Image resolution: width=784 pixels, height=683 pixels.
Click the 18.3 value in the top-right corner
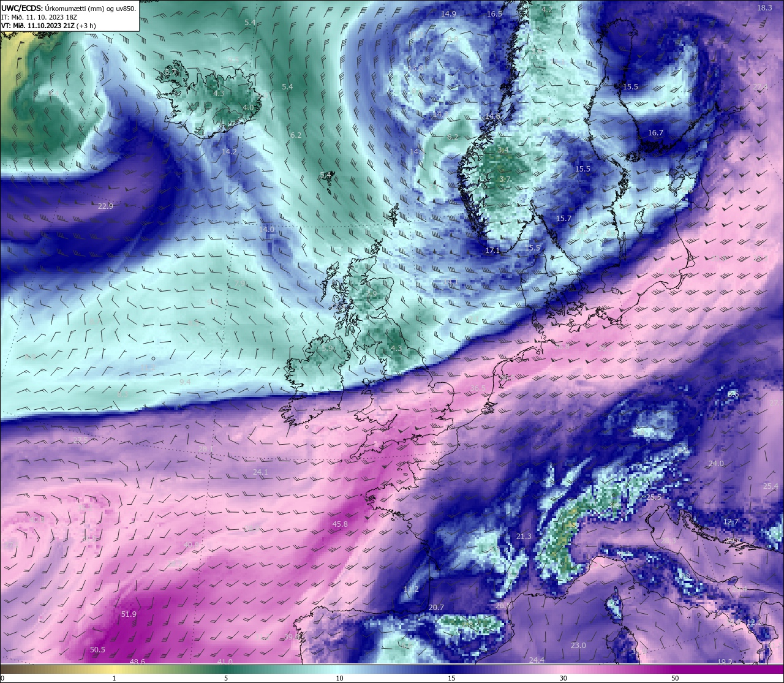click(x=764, y=8)
